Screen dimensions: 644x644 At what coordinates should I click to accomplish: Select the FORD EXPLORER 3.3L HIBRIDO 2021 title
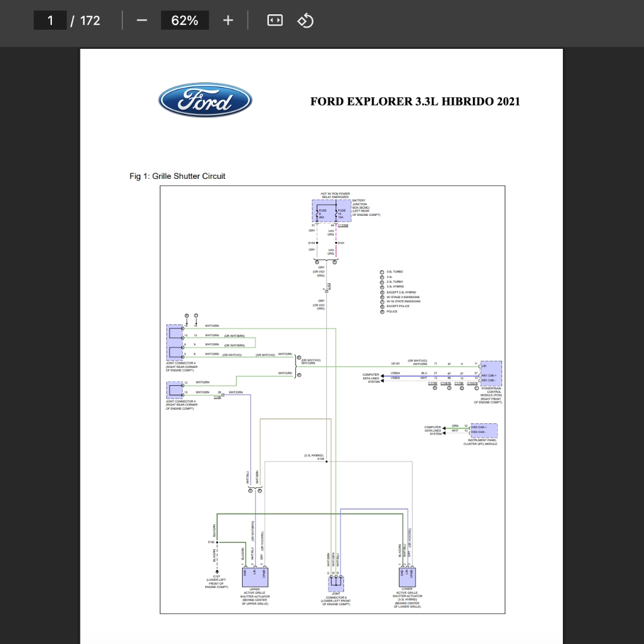tap(415, 101)
